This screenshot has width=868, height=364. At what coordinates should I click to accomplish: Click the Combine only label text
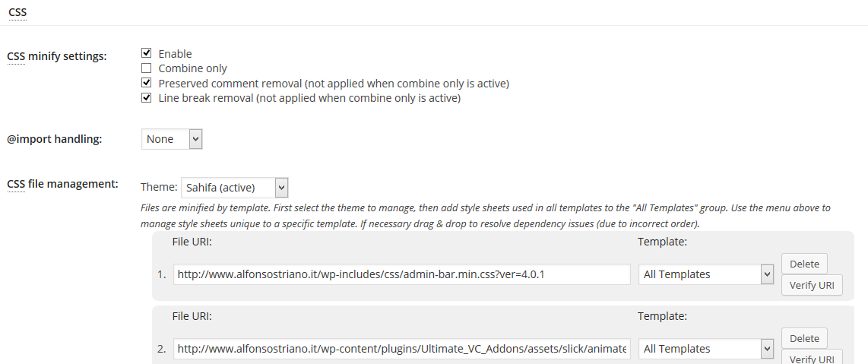coord(192,68)
